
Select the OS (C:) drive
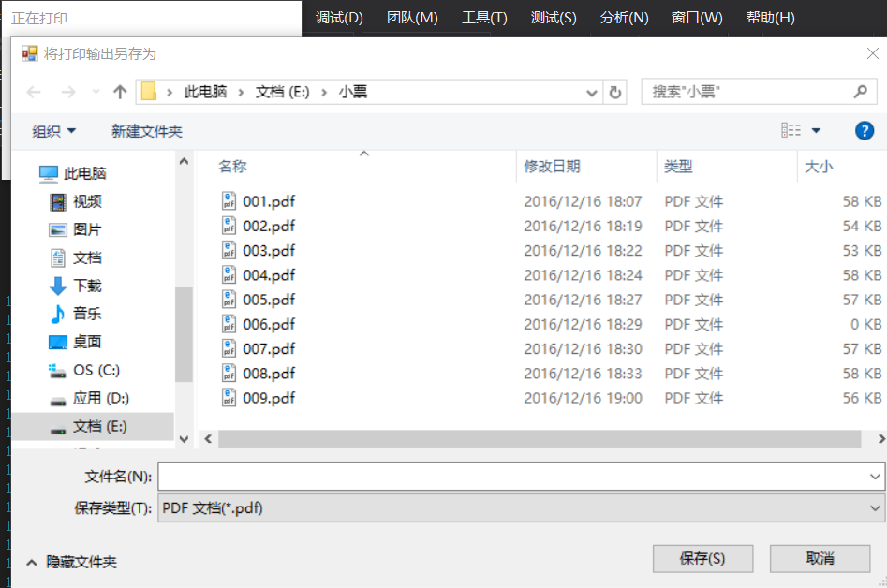coord(84,371)
